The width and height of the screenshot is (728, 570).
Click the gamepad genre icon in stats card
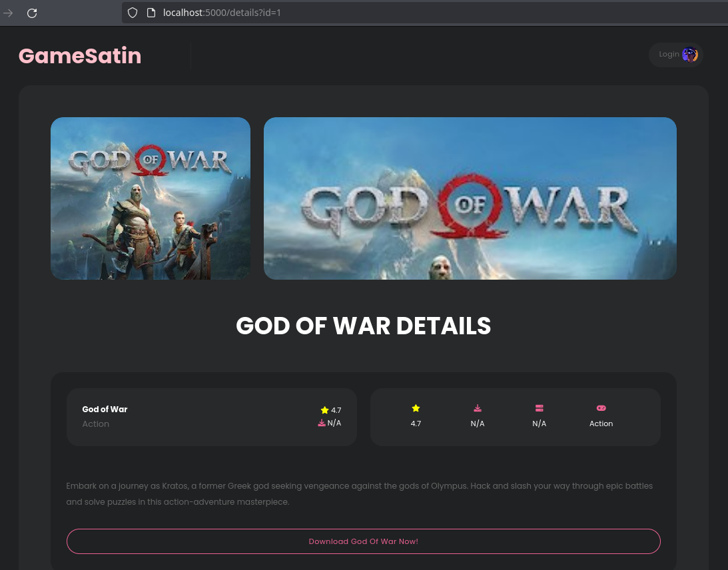point(601,408)
